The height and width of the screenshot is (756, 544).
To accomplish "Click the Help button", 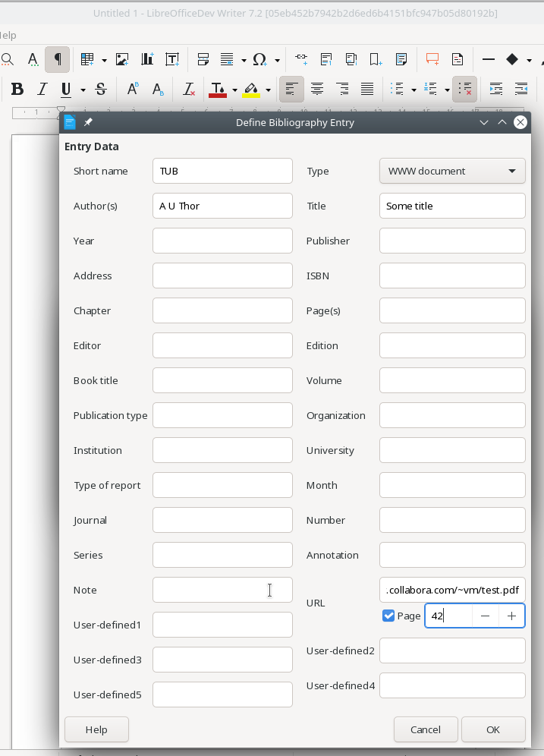I will [x=96, y=729].
